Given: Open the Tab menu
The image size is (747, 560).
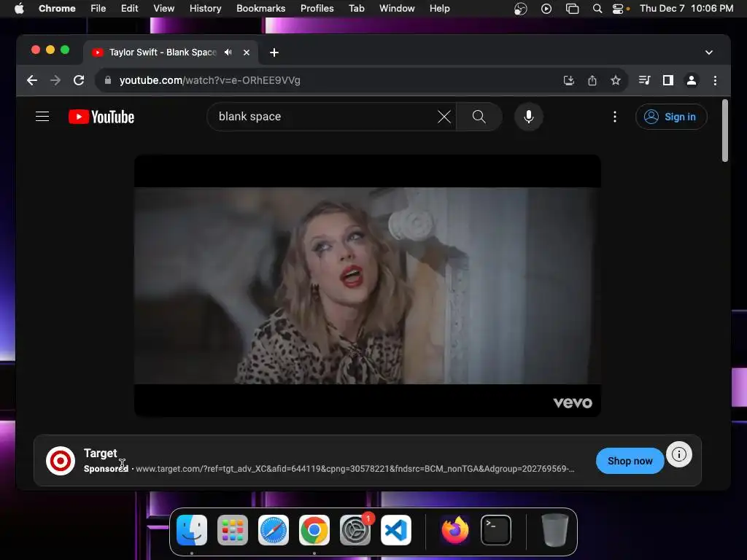Looking at the screenshot, I should point(356,8).
